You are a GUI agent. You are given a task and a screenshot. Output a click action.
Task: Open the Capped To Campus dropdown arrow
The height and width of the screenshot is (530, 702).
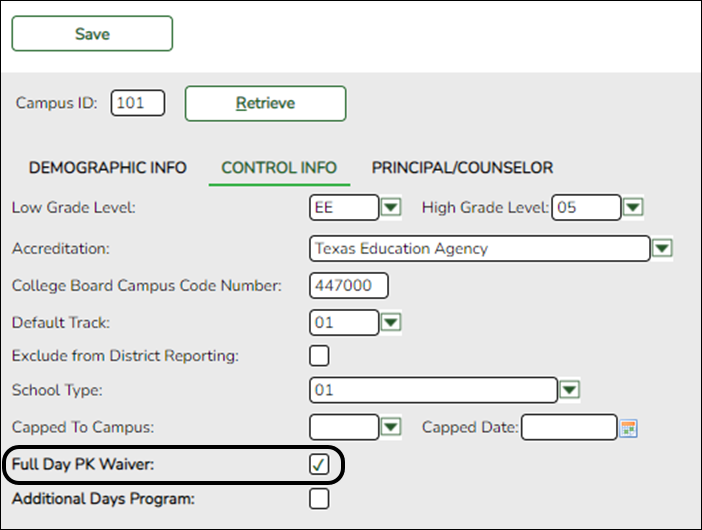point(391,427)
